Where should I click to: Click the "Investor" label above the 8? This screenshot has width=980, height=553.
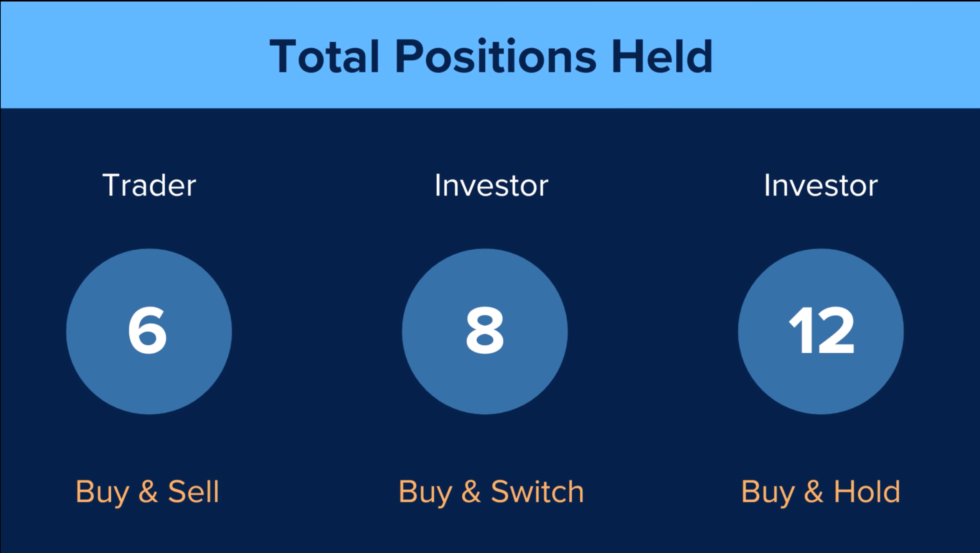click(x=491, y=186)
